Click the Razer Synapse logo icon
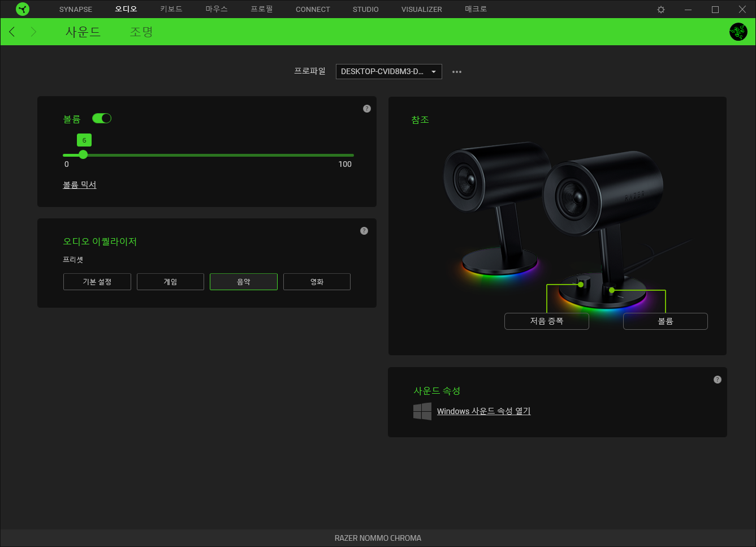This screenshot has height=547, width=756. 23,9
